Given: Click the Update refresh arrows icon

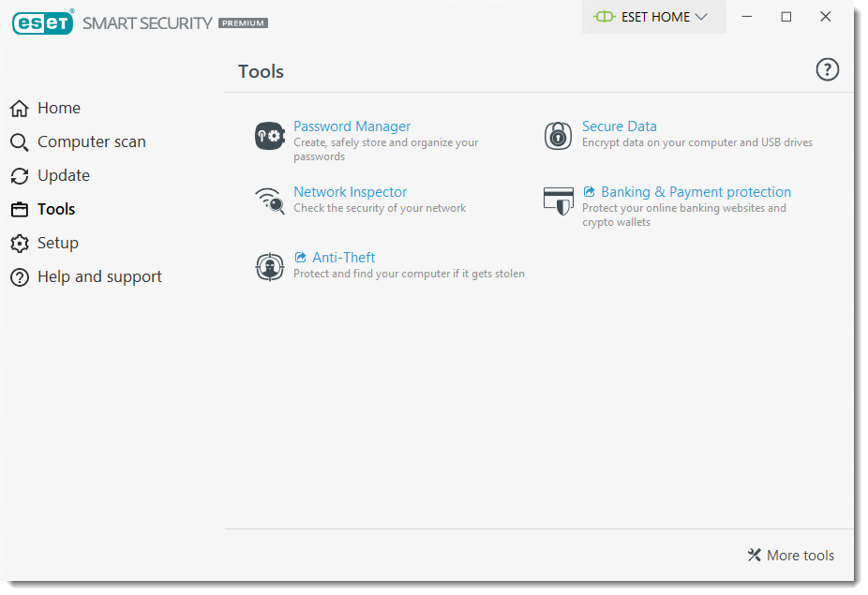Looking at the screenshot, I should click(20, 176).
